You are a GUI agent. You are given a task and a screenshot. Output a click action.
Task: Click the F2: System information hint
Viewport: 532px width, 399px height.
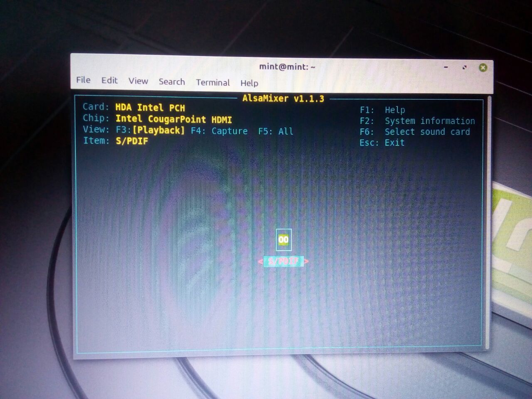pos(417,121)
